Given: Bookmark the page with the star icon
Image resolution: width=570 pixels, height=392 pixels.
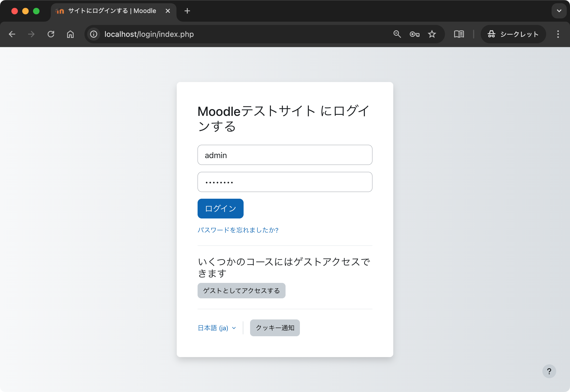Looking at the screenshot, I should pyautogui.click(x=432, y=34).
